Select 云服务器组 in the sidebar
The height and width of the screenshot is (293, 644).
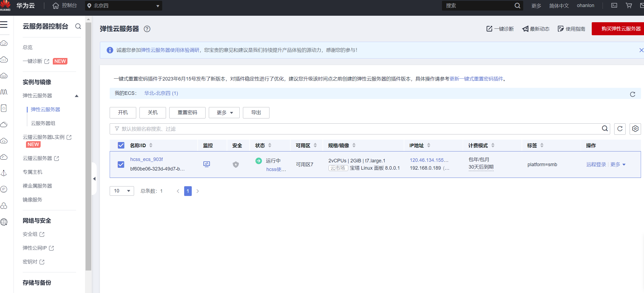[43, 123]
